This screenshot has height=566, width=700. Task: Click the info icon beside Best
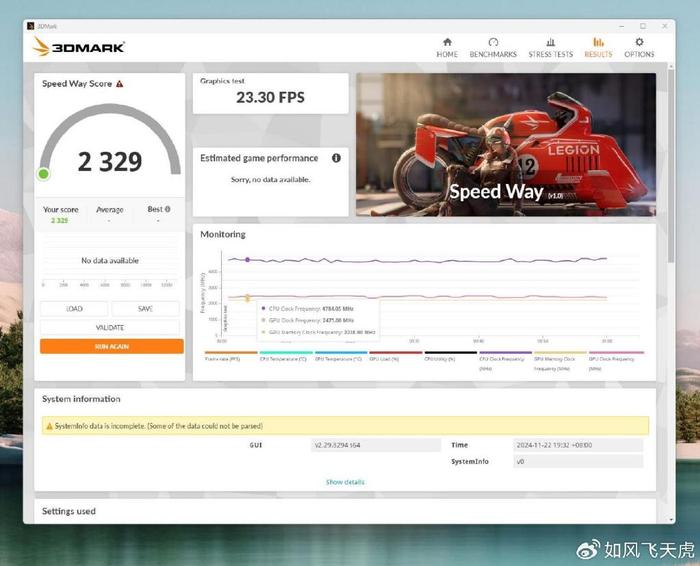168,209
